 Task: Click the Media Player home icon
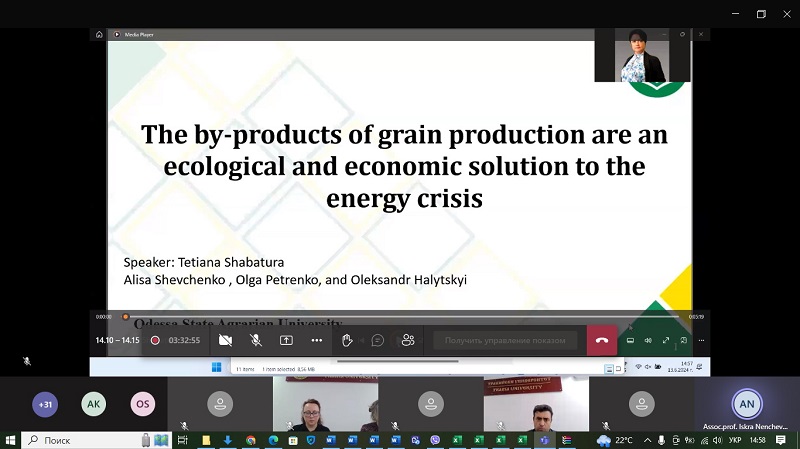point(99,34)
